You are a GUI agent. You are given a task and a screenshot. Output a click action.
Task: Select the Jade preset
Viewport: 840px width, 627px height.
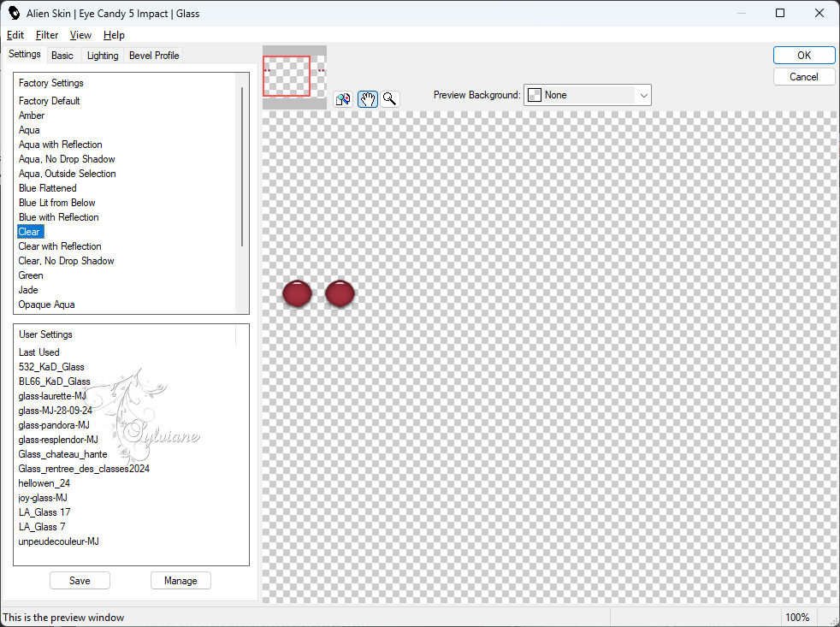point(28,289)
